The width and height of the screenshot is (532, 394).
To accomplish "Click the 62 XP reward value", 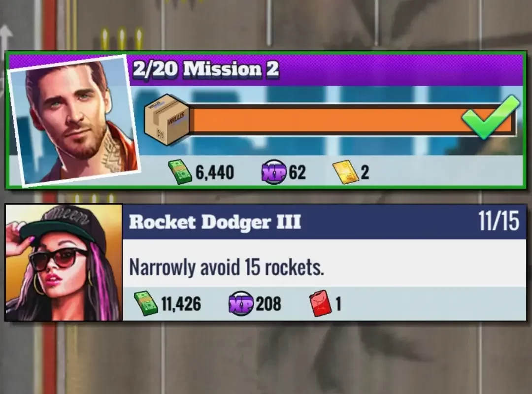I will (x=297, y=172).
